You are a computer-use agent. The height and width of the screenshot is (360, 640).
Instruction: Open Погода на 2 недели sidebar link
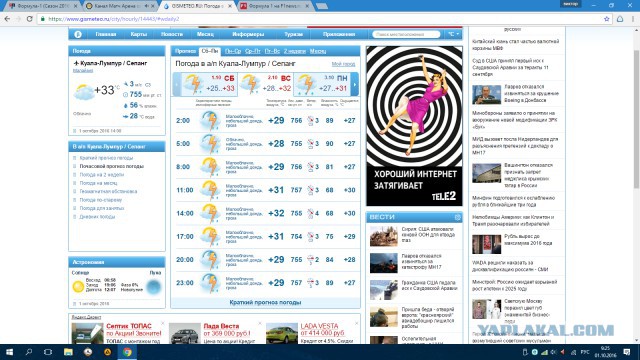pyautogui.click(x=102, y=175)
